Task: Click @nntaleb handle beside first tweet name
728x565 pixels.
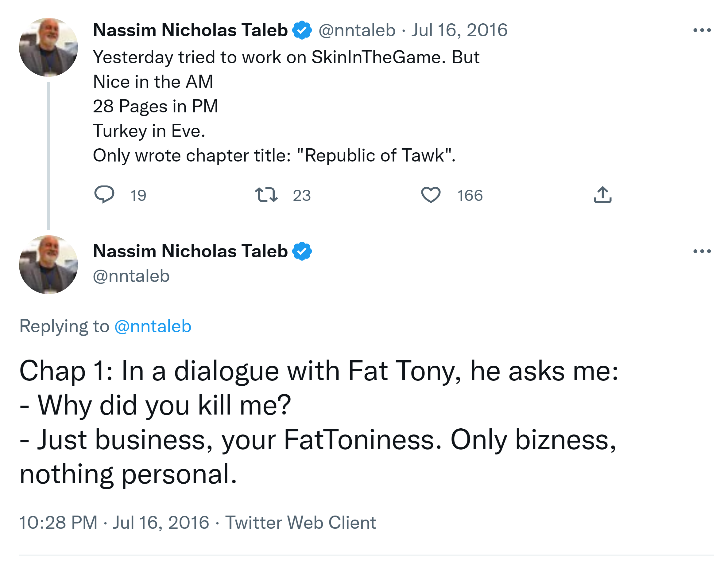Action: click(x=357, y=30)
